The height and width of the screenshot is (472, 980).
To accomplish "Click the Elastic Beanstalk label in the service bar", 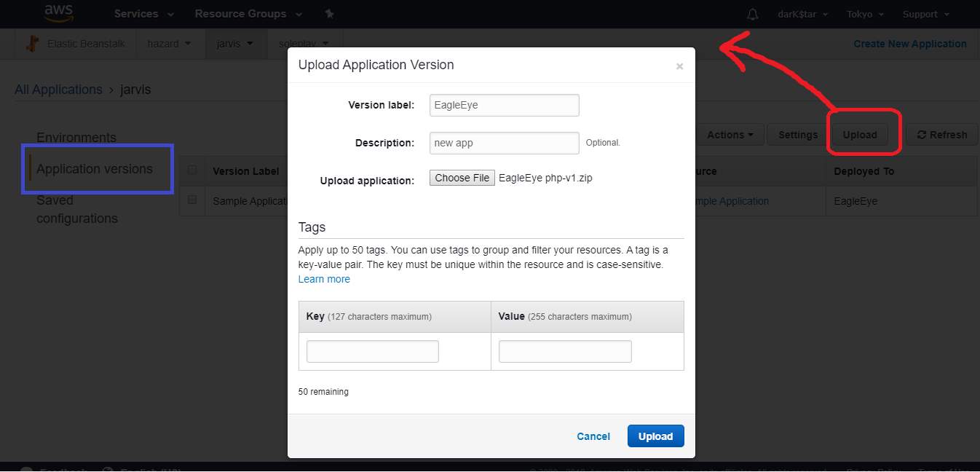I will coord(86,44).
